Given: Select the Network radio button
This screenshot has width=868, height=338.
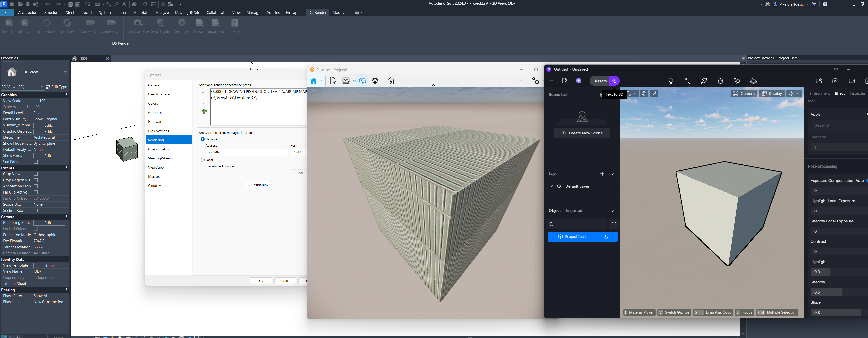Looking at the screenshot, I should coord(202,139).
